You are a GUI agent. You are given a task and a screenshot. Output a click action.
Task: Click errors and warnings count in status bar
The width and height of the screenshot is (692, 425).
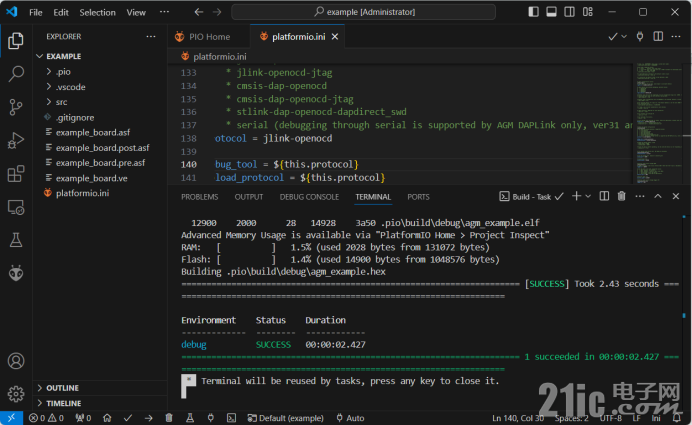pos(46,418)
